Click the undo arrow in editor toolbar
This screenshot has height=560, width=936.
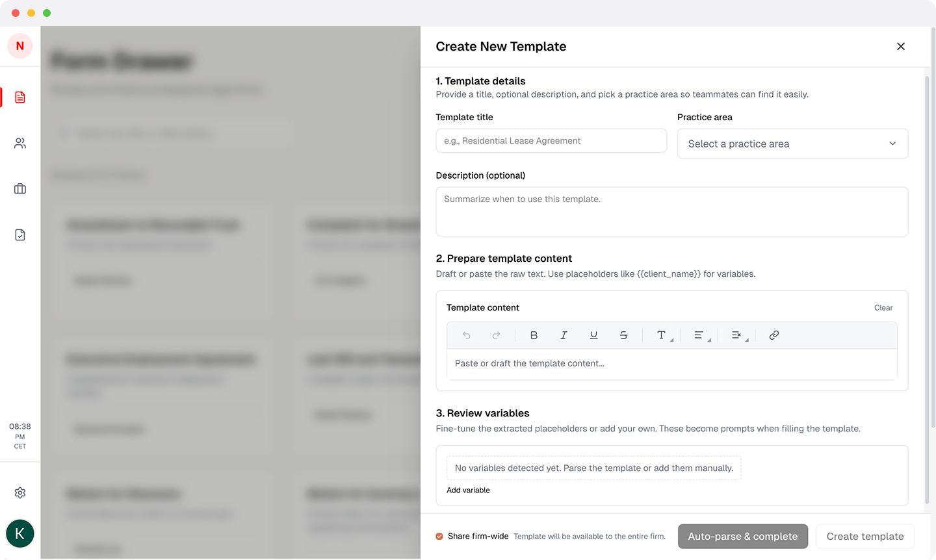466,335
